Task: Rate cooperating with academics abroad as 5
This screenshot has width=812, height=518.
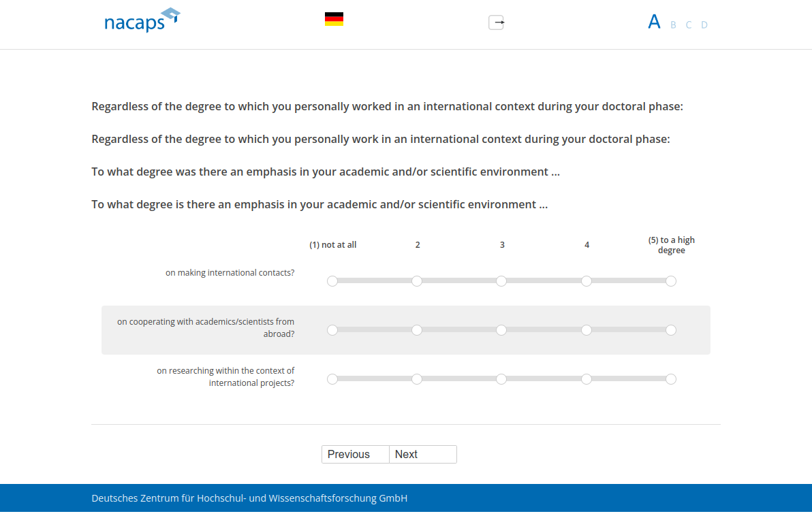Action: 671,330
